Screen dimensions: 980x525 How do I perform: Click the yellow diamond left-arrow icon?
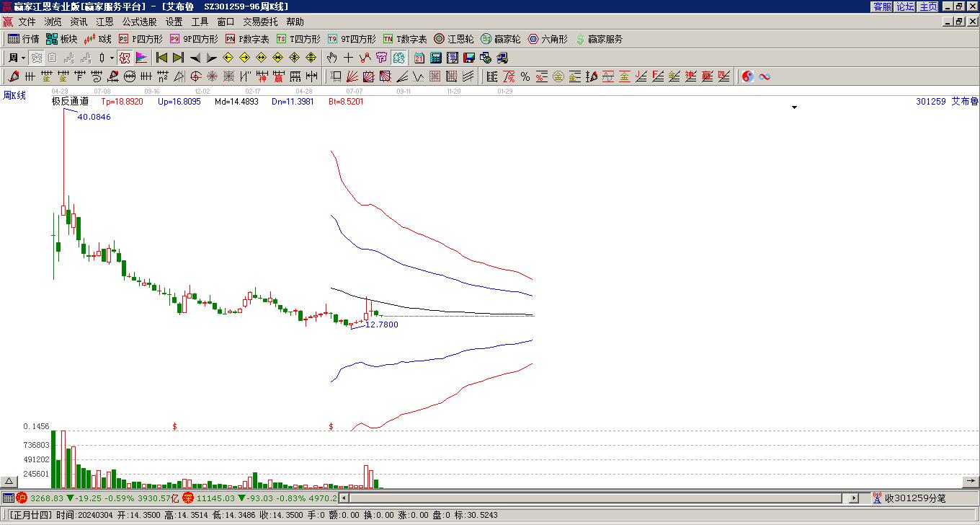(228, 58)
